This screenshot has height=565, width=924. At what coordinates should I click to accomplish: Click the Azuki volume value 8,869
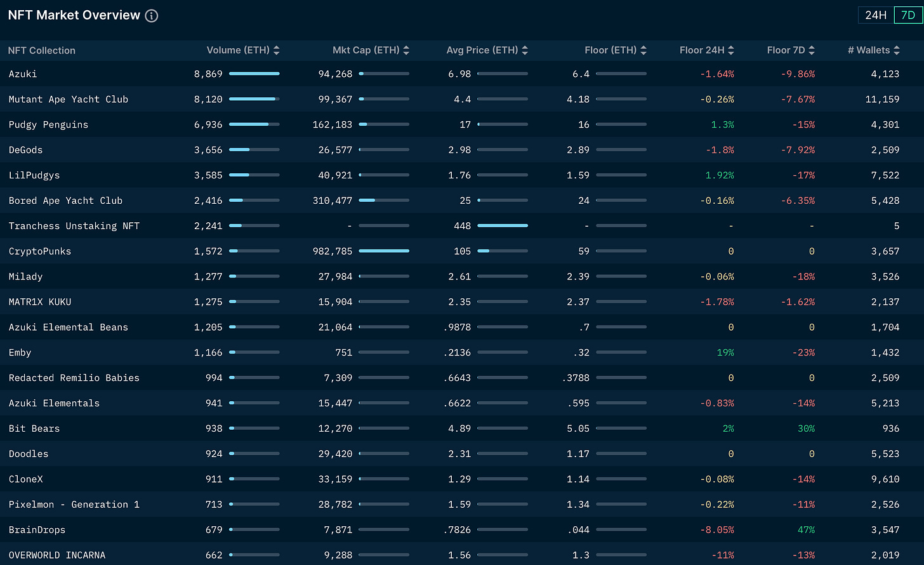tap(208, 74)
